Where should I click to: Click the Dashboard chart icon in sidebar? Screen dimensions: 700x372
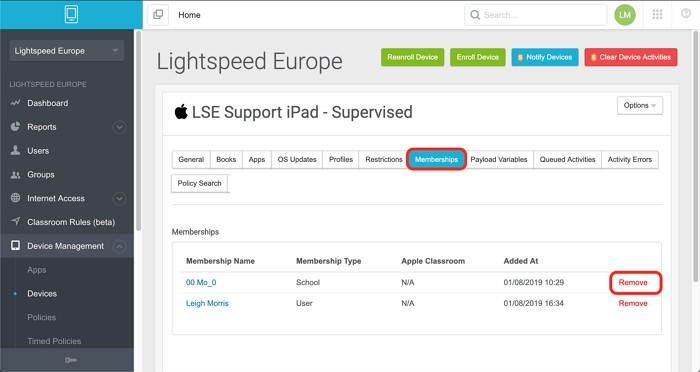click(16, 103)
